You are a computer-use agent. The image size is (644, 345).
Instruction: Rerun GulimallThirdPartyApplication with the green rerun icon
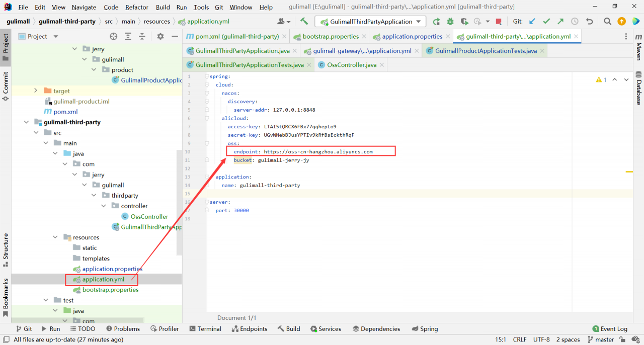point(436,22)
